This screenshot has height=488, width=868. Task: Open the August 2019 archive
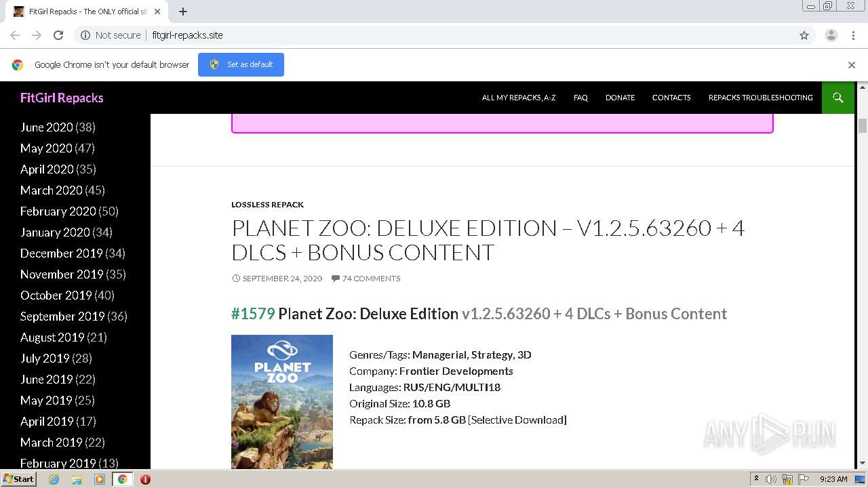52,338
